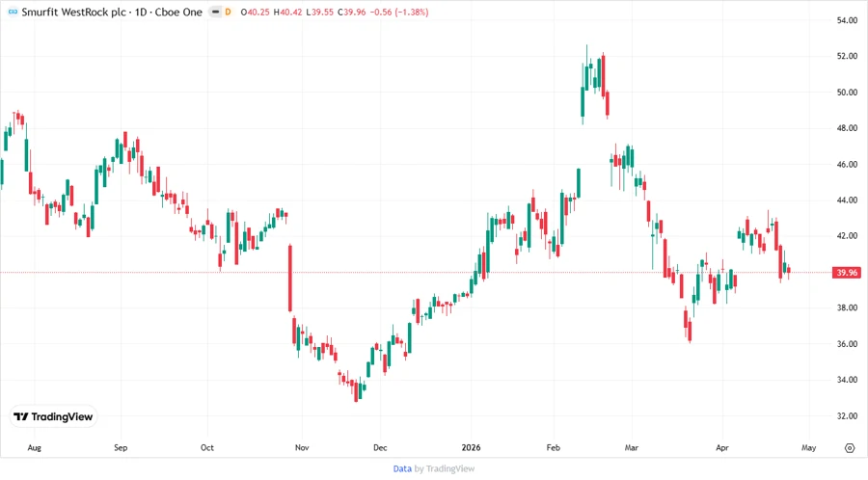Click the high value H40.42

pos(287,13)
